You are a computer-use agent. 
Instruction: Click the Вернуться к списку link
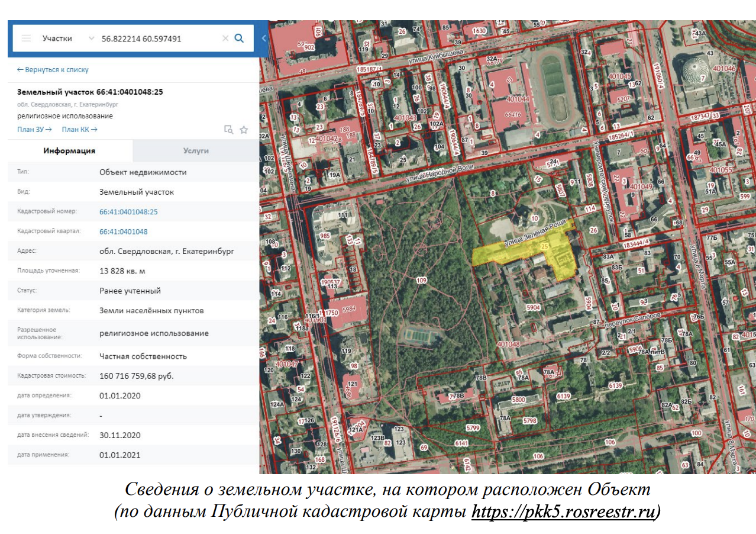pos(52,70)
